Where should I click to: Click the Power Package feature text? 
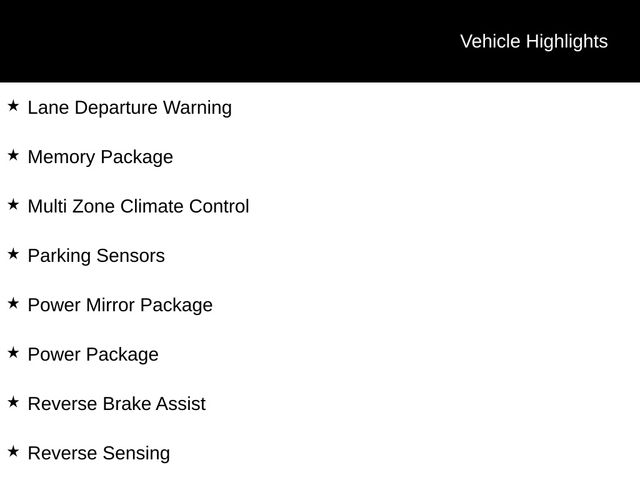[x=93, y=354]
